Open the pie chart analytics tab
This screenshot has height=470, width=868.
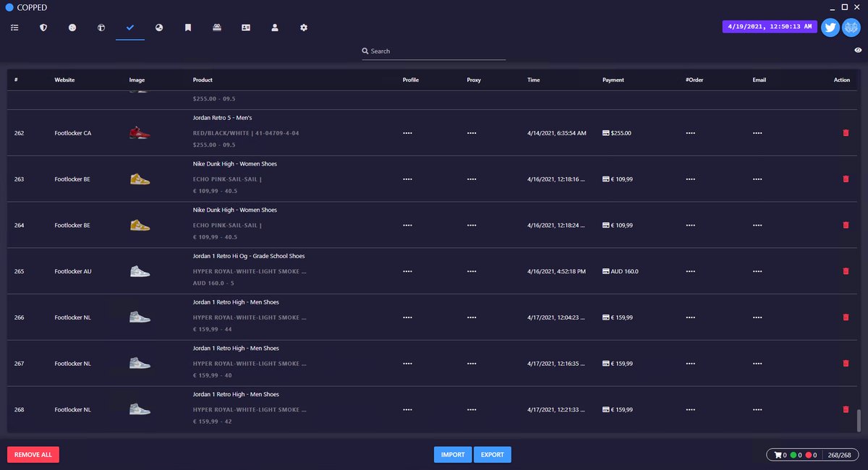(x=159, y=27)
